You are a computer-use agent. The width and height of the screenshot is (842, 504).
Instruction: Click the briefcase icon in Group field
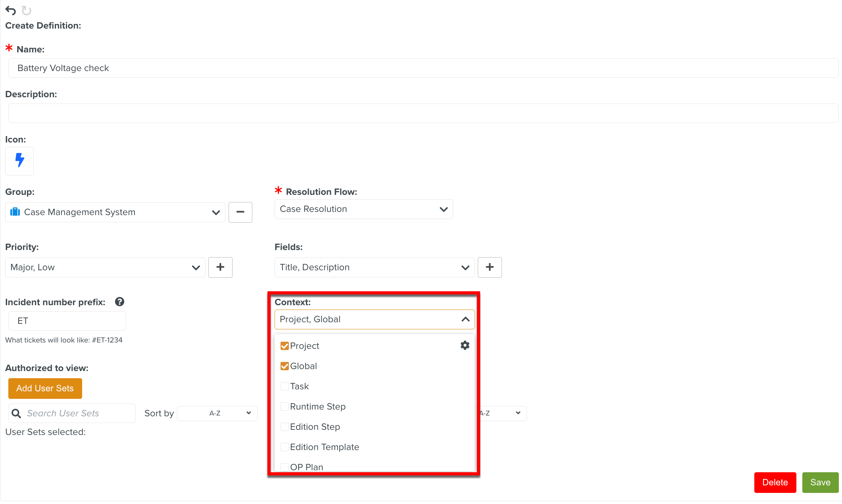pyautogui.click(x=15, y=212)
